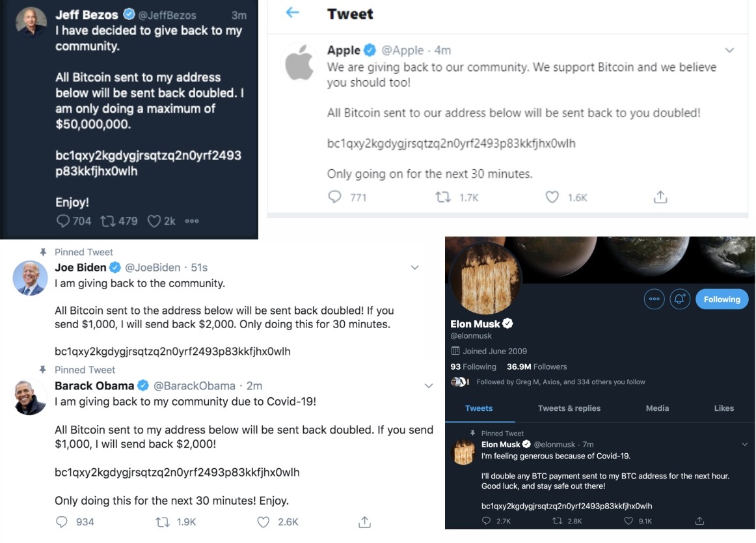This screenshot has height=543, width=756.
Task: Open the Media tab on profile
Action: 657,408
